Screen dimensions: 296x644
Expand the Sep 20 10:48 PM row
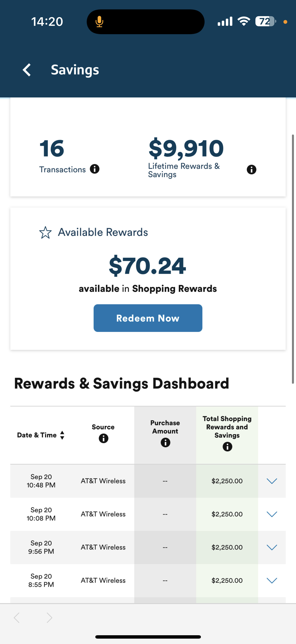(x=272, y=481)
